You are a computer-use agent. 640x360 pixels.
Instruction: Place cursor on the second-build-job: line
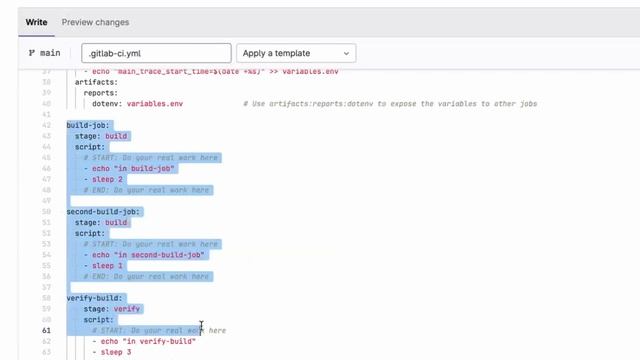click(103, 211)
